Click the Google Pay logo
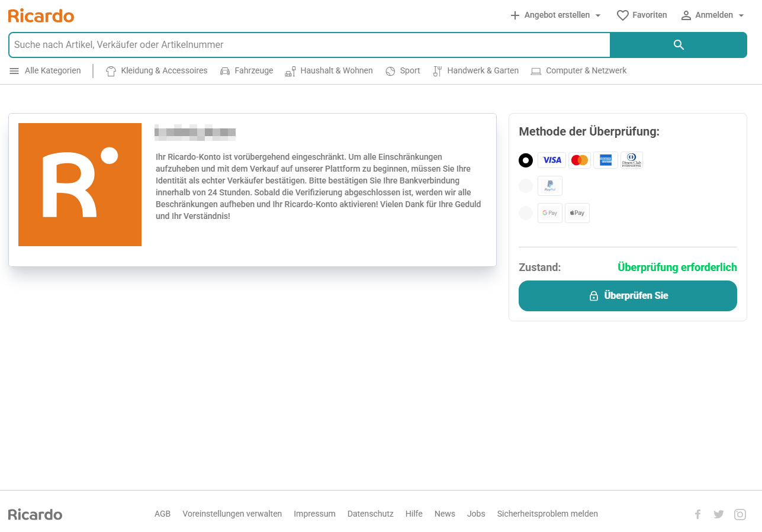 point(550,213)
